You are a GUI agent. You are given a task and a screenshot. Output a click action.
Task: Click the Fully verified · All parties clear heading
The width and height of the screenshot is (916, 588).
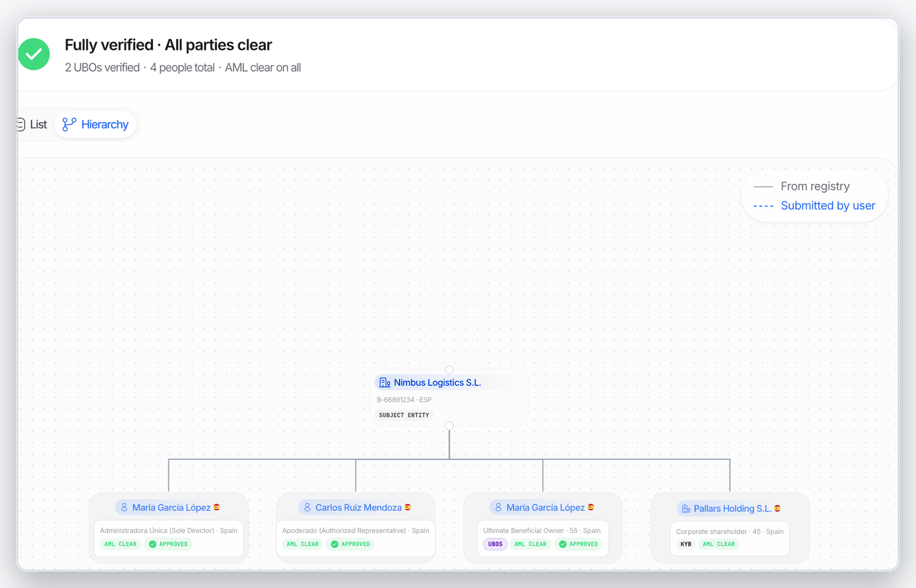(168, 45)
